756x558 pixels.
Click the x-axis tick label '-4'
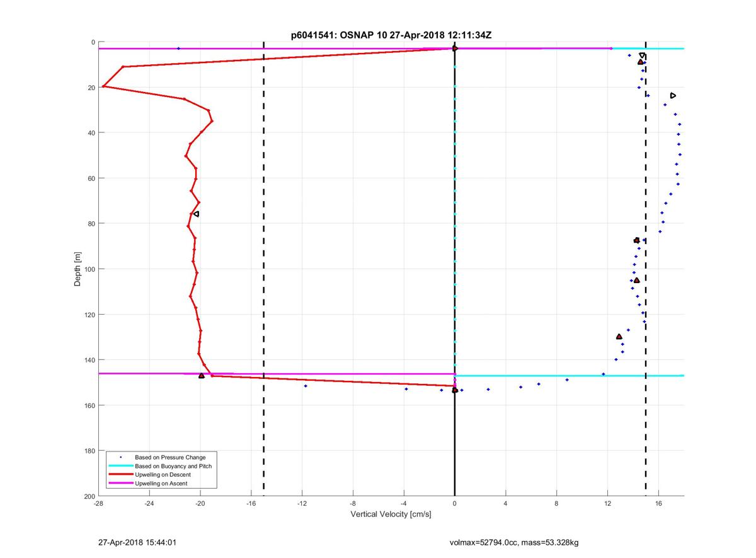tap(404, 504)
